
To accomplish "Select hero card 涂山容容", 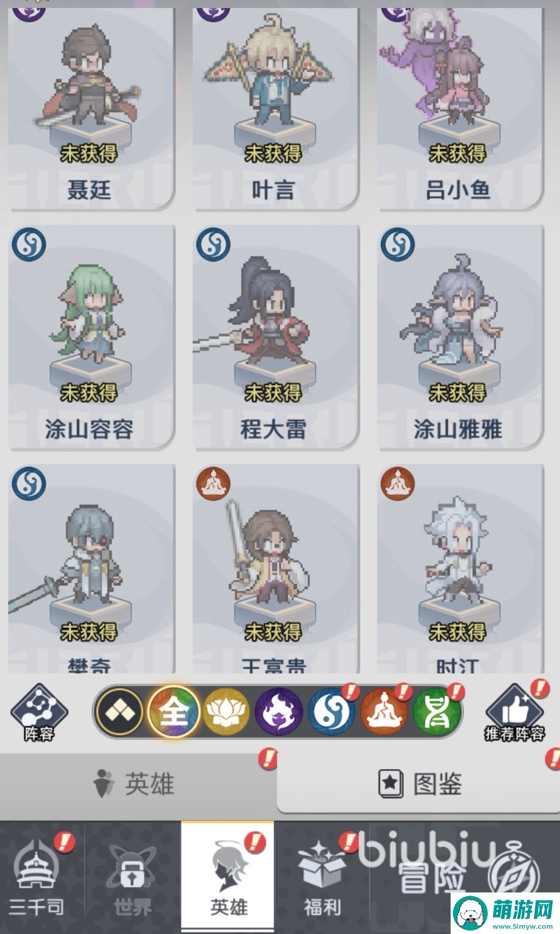I will 91,337.
